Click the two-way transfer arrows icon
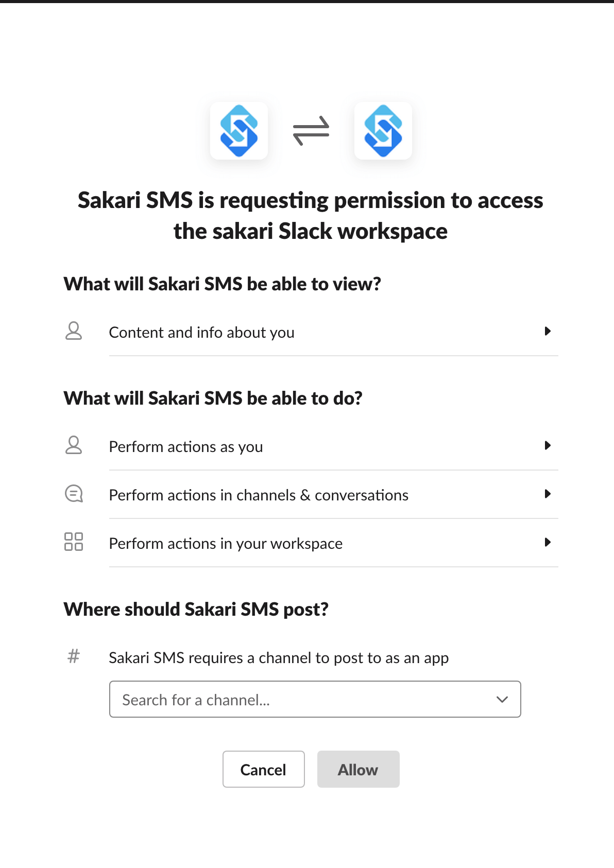This screenshot has width=614, height=868. point(311,131)
